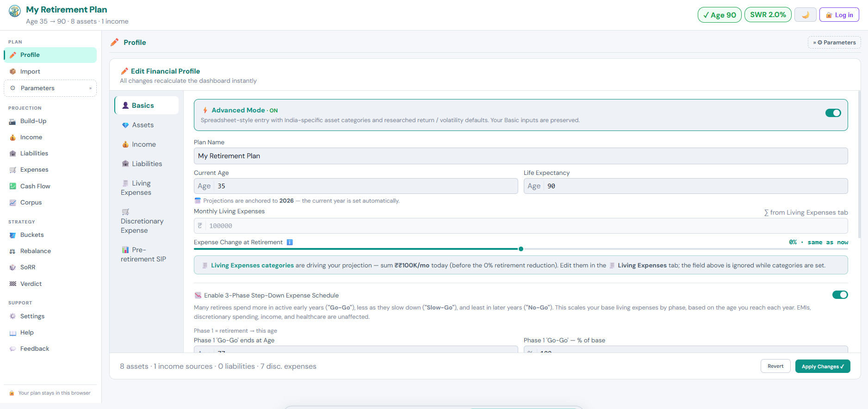This screenshot has height=409, width=868.
Task: Click the gear icon beside sidebar Parameters
Action: (x=13, y=88)
